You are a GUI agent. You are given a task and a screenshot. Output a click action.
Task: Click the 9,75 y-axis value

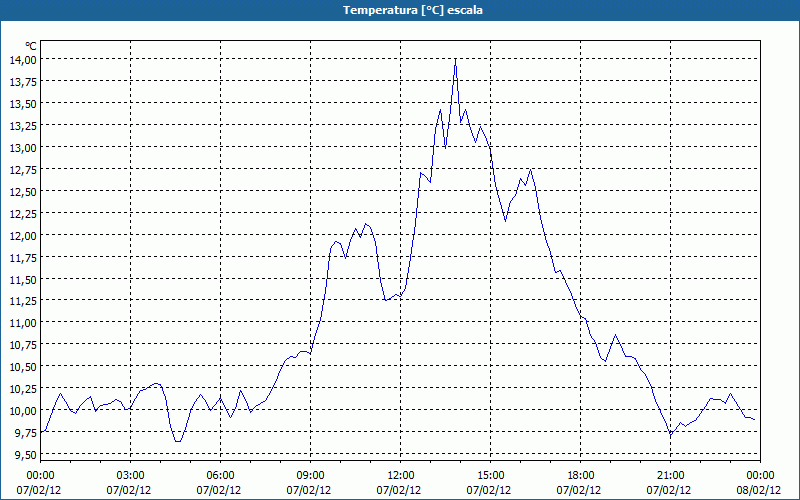point(26,433)
